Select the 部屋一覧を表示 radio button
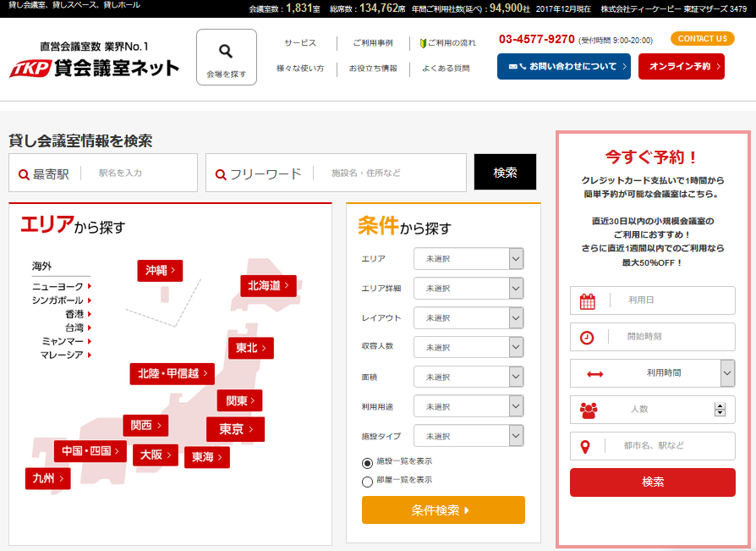Image resolution: width=756 pixels, height=551 pixels. (367, 482)
